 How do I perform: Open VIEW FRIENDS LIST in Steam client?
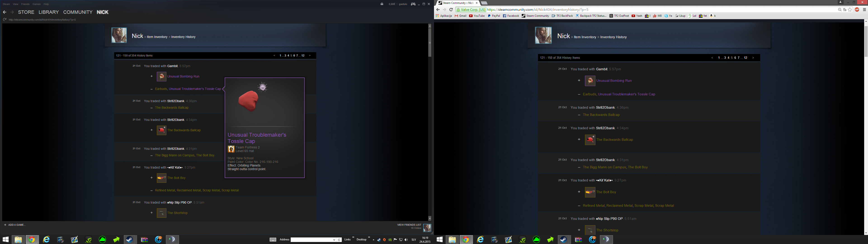pyautogui.click(x=409, y=225)
